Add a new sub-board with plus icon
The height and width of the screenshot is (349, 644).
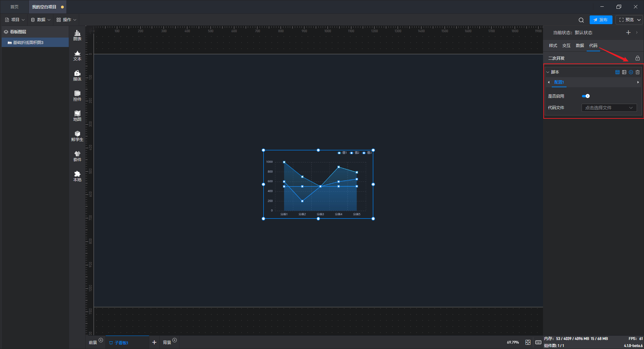(154, 342)
